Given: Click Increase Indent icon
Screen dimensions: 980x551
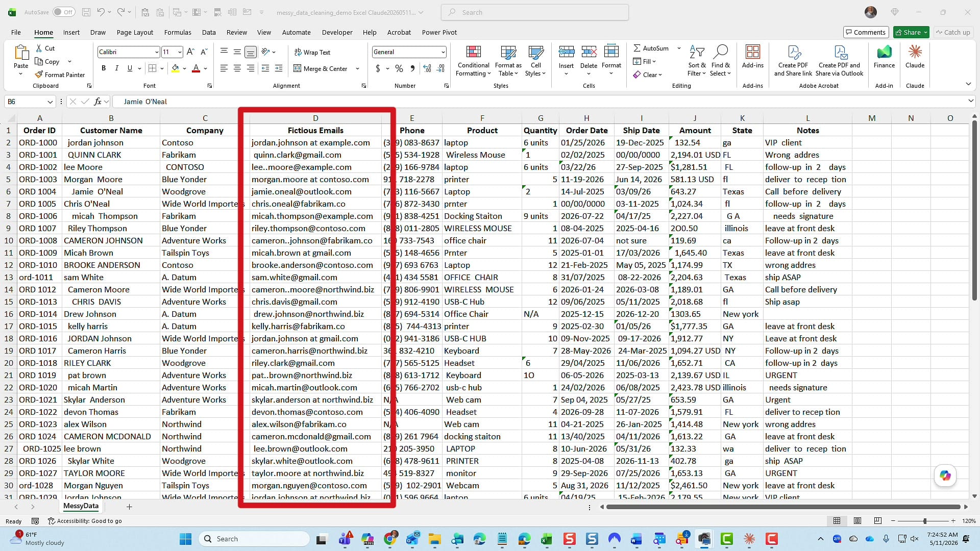Looking at the screenshot, I should pyautogui.click(x=279, y=68).
